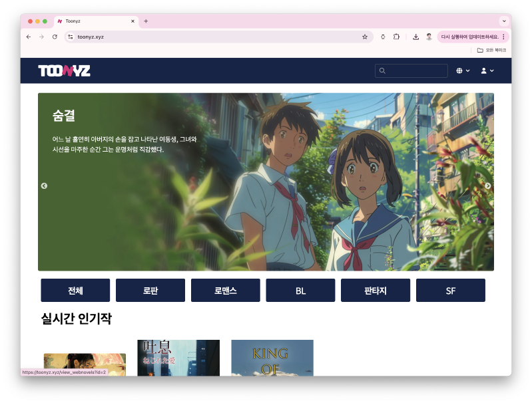Select the Toonyz browser tab
The image size is (532, 403).
[96, 21]
